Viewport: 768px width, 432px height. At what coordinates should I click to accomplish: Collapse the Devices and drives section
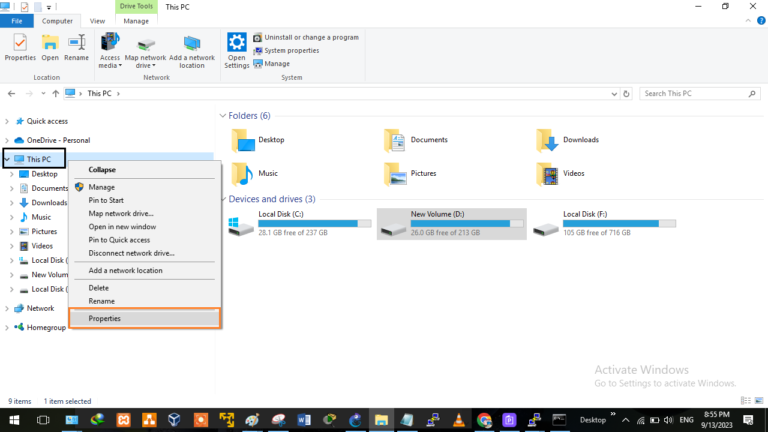point(223,199)
